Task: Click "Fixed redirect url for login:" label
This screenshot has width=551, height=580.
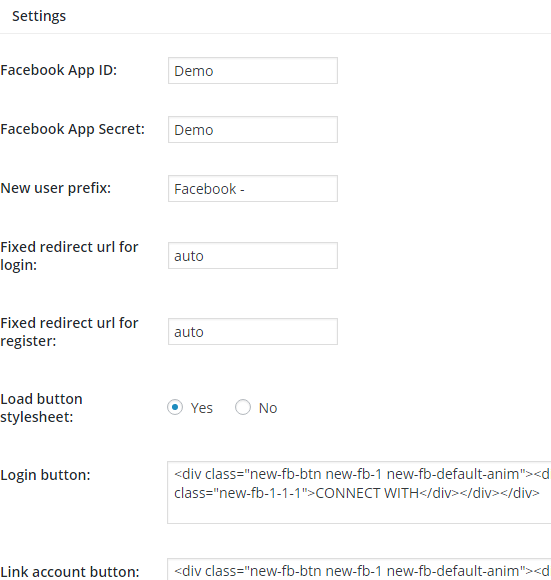Action: click(x=69, y=256)
